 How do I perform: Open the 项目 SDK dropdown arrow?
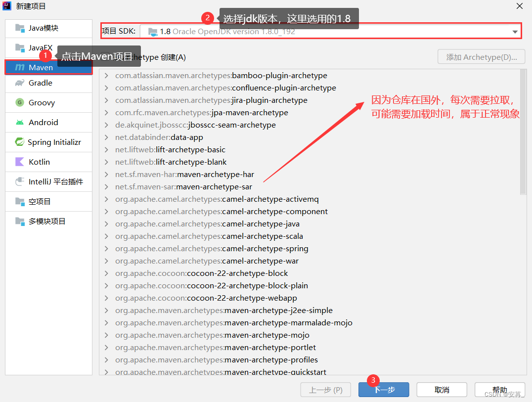coord(515,32)
